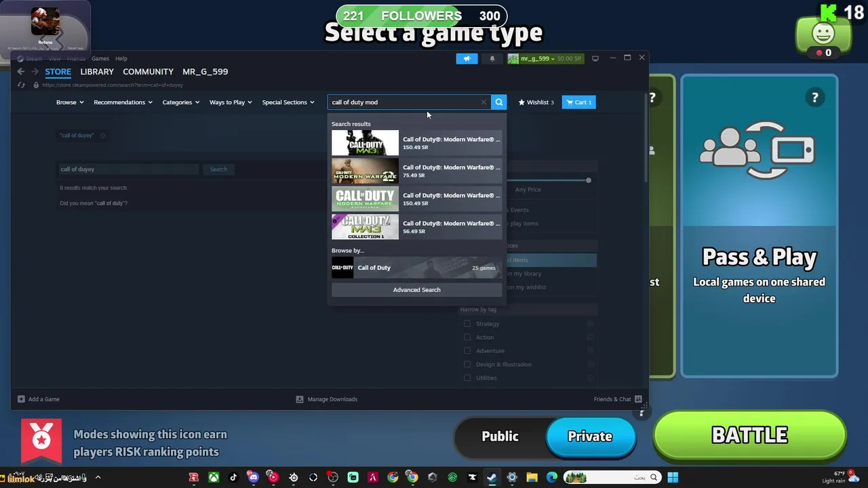This screenshot has width=868, height=488.
Task: Open Manage Downloads
Action: point(327,399)
